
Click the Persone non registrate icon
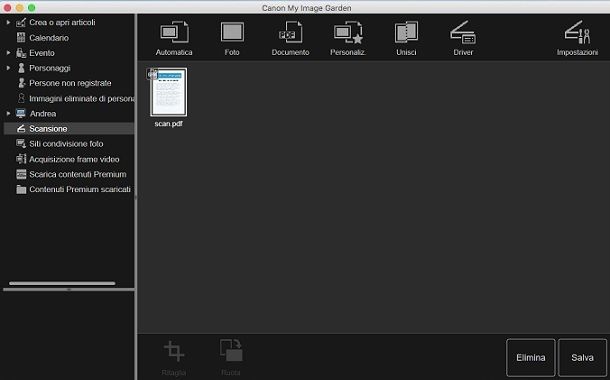pos(21,83)
